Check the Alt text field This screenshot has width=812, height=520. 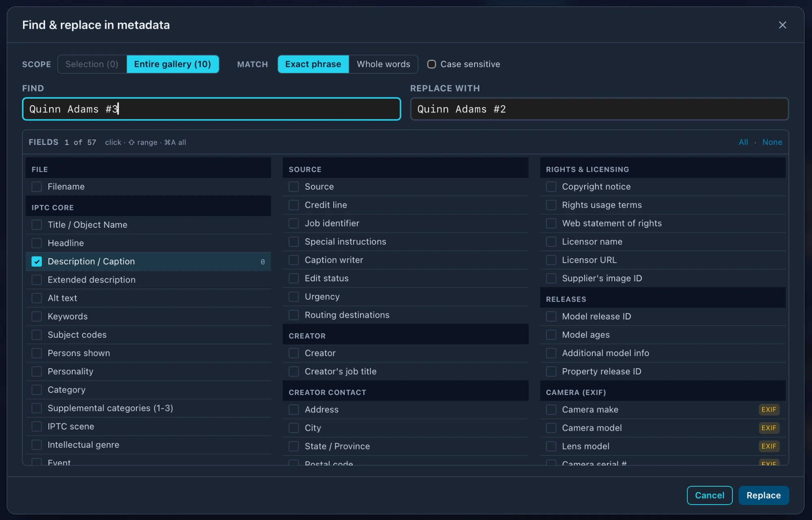tap(37, 298)
